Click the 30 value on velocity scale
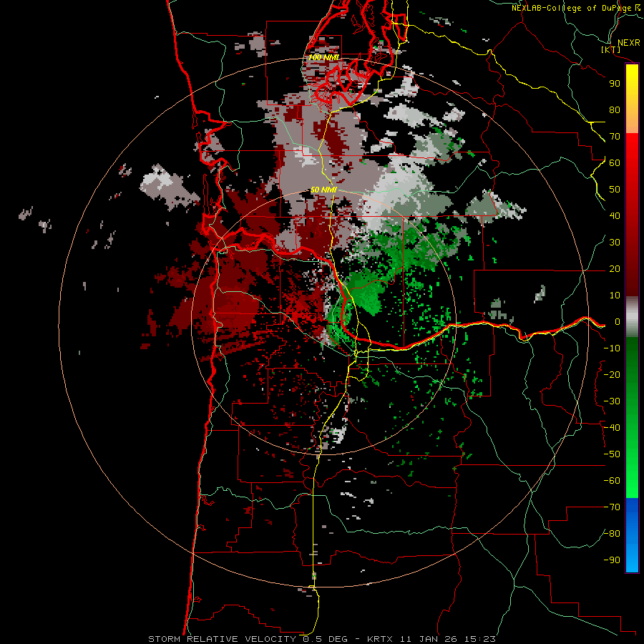 (x=615, y=243)
